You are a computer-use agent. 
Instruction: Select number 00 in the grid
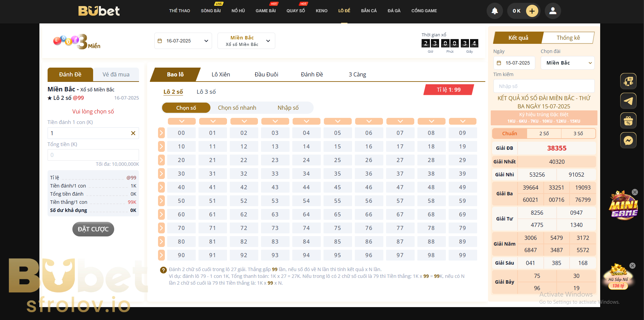point(181,133)
